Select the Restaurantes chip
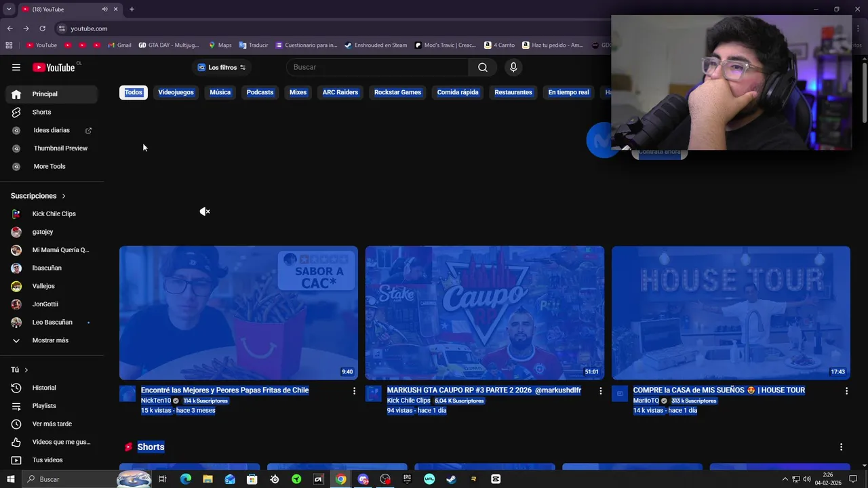 [513, 92]
